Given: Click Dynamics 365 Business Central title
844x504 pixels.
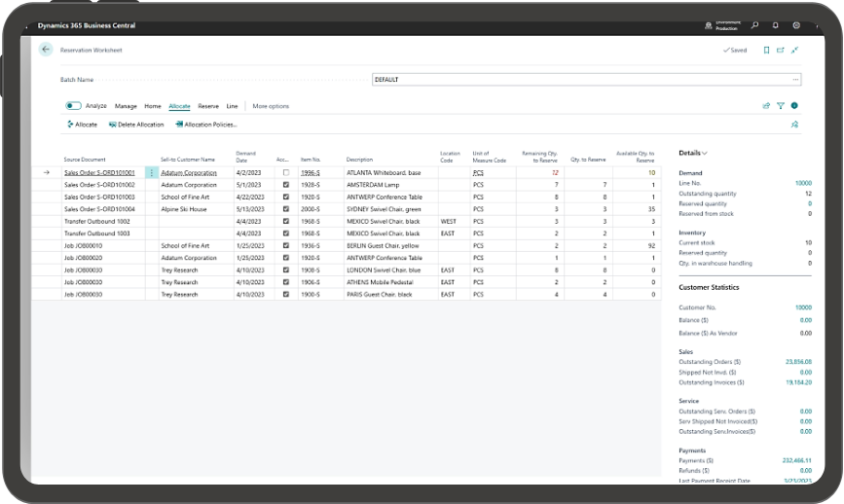Looking at the screenshot, I should point(86,25).
